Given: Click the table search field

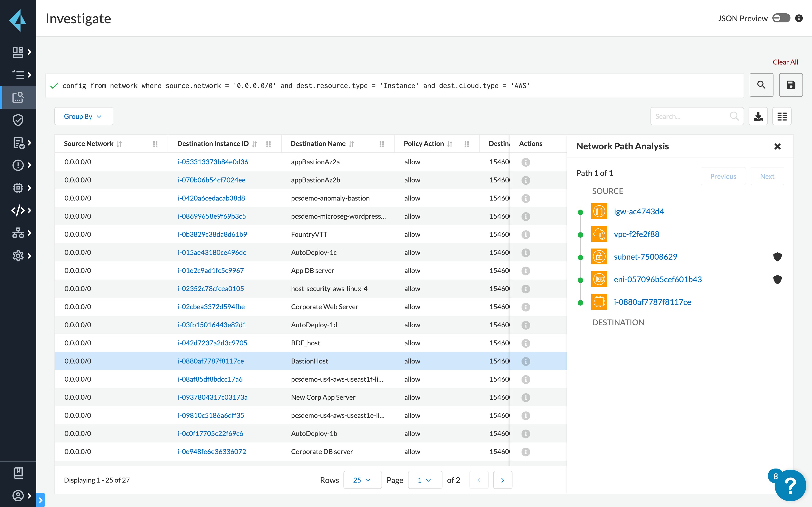Looking at the screenshot, I should coord(691,116).
